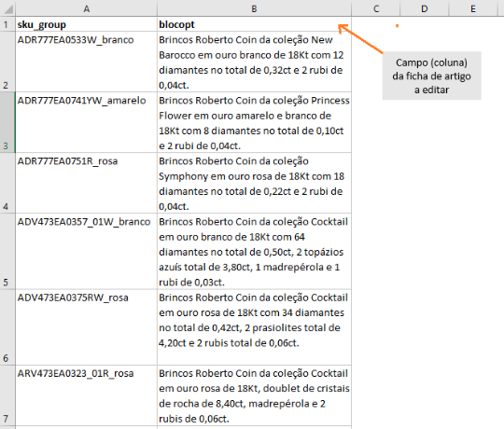This screenshot has height=429, width=504.
Task: Select column B header
Action: tap(254, 8)
